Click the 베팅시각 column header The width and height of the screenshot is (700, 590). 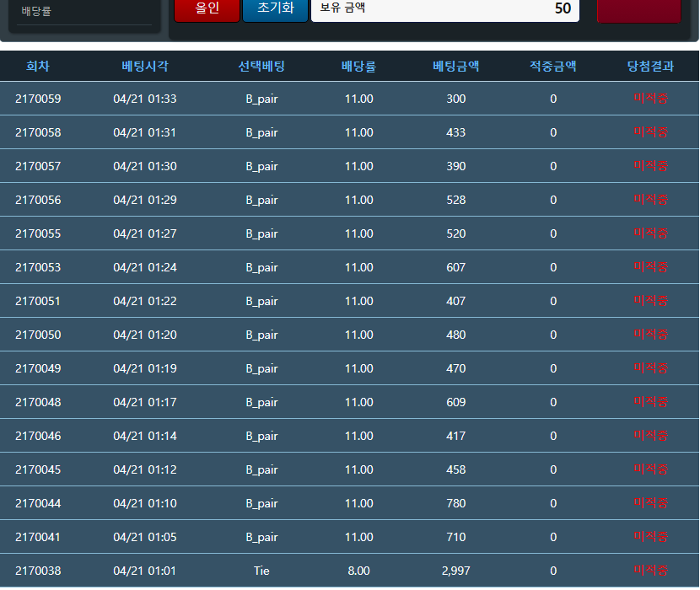coord(145,66)
